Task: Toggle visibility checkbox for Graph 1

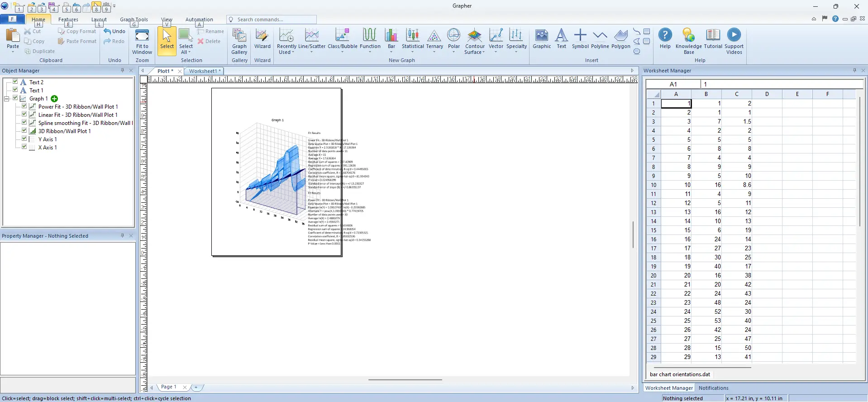Action: point(15,98)
